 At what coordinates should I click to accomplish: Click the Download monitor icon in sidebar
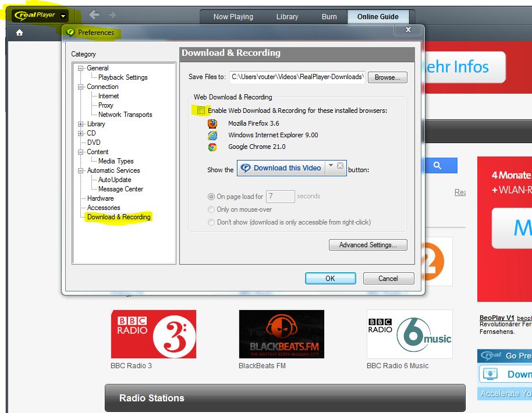(490, 373)
